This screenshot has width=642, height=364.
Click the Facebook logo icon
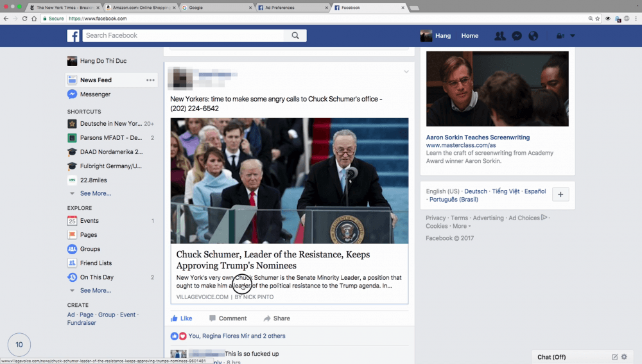click(x=73, y=36)
